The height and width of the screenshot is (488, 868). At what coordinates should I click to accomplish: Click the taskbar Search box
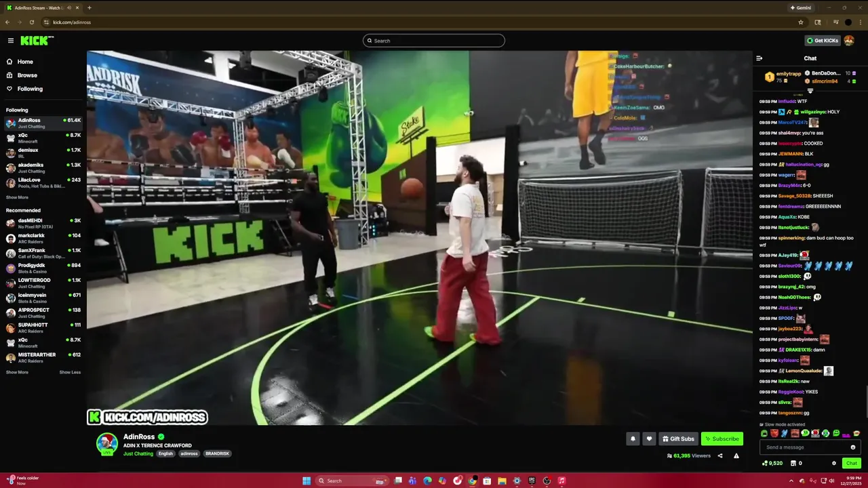353,481
